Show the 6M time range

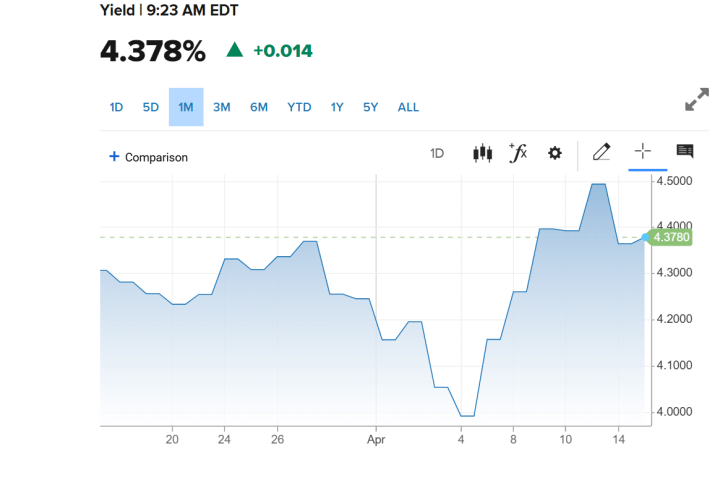(259, 107)
